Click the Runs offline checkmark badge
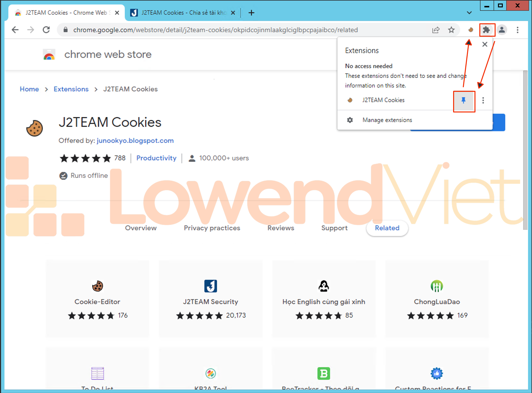532x393 pixels. 63,176
